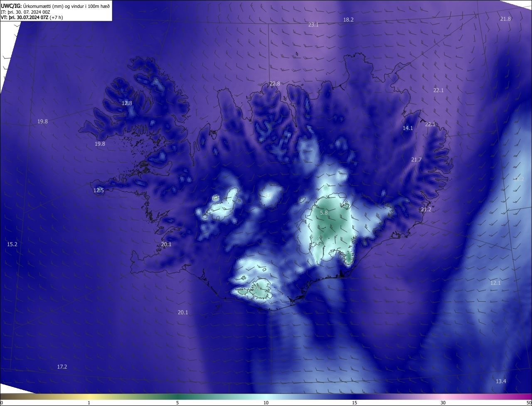Click the colorbar tick label 50

coord(529,403)
